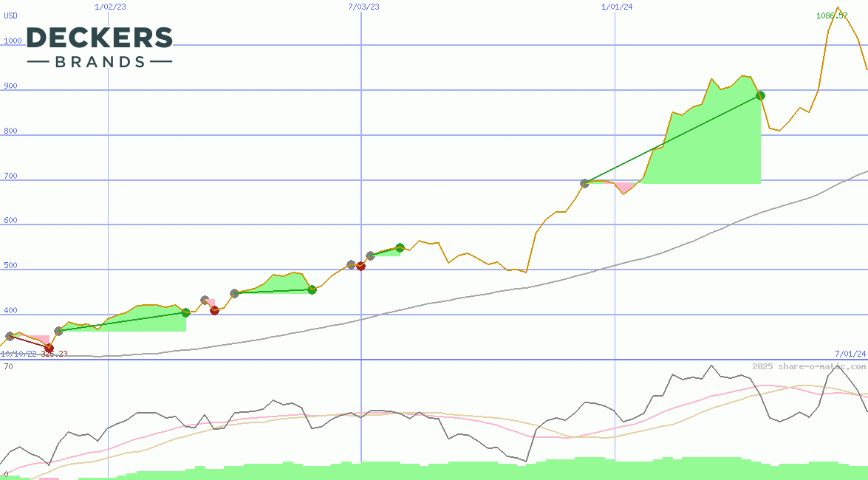Click the gray buy marker at 700 level

584,183
